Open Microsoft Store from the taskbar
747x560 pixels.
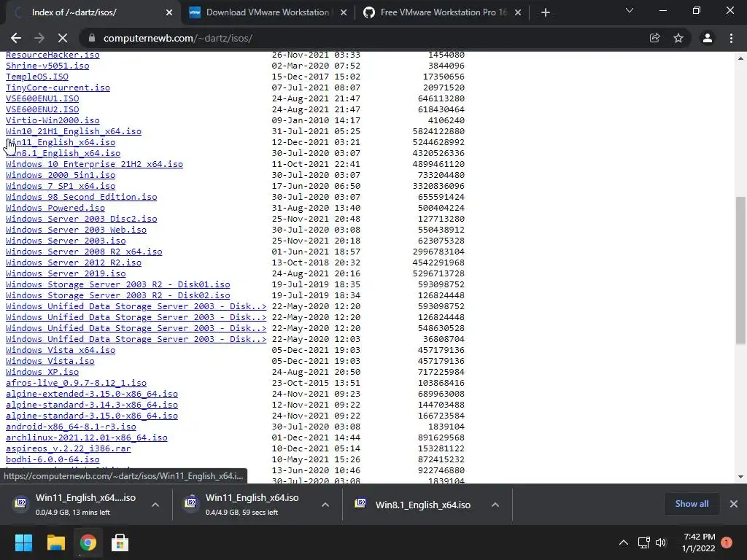click(120, 542)
